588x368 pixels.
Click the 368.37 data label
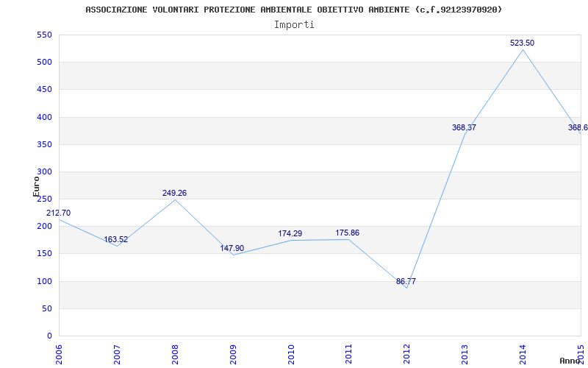pos(464,127)
